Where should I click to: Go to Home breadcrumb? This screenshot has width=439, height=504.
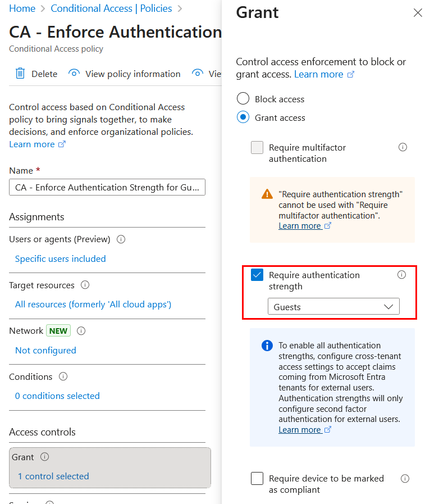tap(22, 8)
